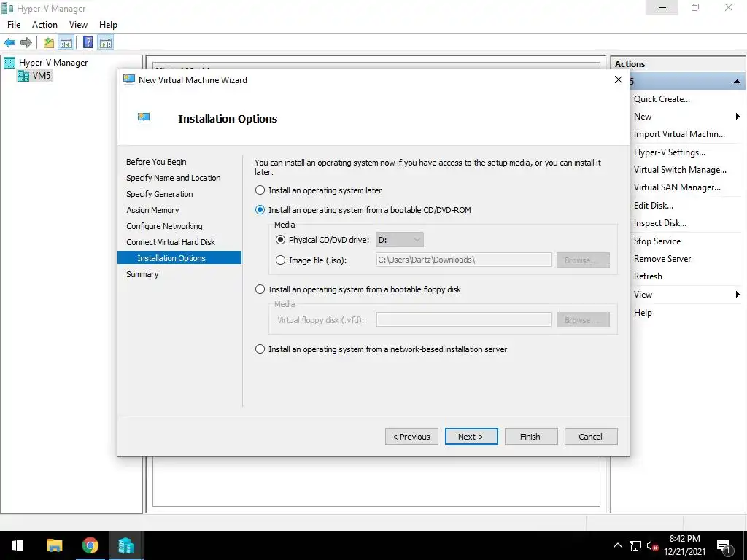Go to Specify Name and Location step

tap(174, 178)
